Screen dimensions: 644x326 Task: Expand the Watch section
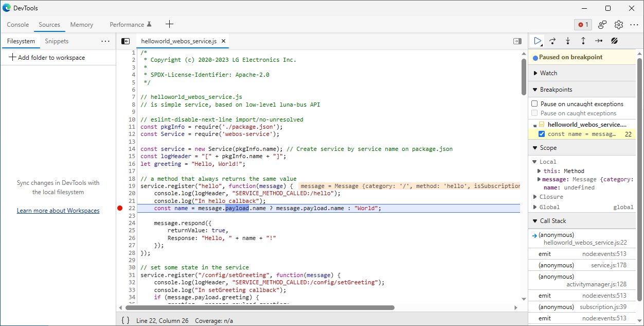(x=536, y=73)
